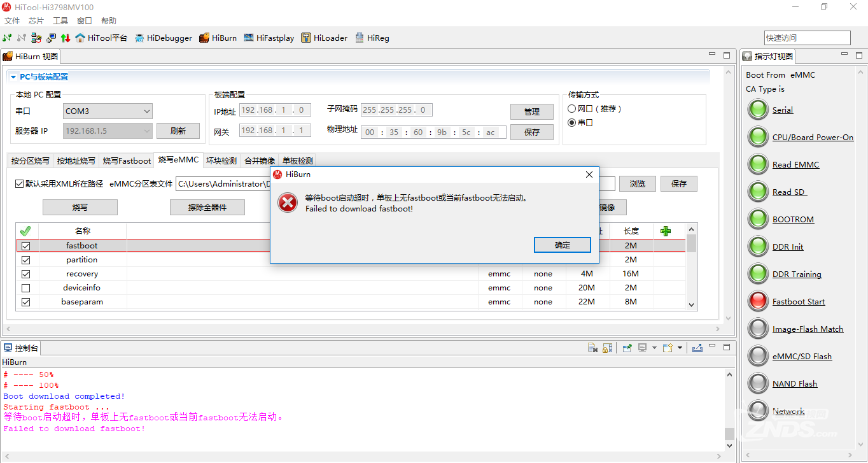Open the HiFastplay tool
This screenshot has height=463, width=868.
pos(269,38)
